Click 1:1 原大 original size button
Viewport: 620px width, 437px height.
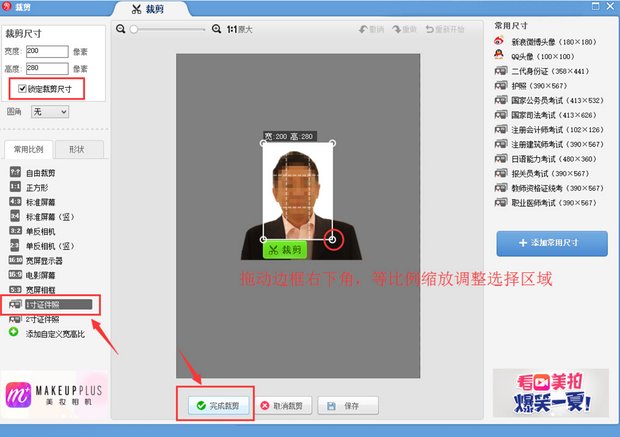[240, 29]
